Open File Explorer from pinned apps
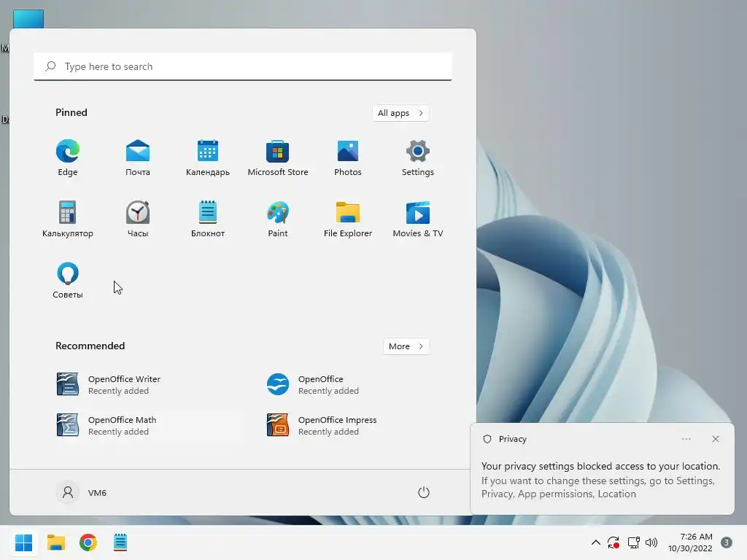 (x=348, y=219)
